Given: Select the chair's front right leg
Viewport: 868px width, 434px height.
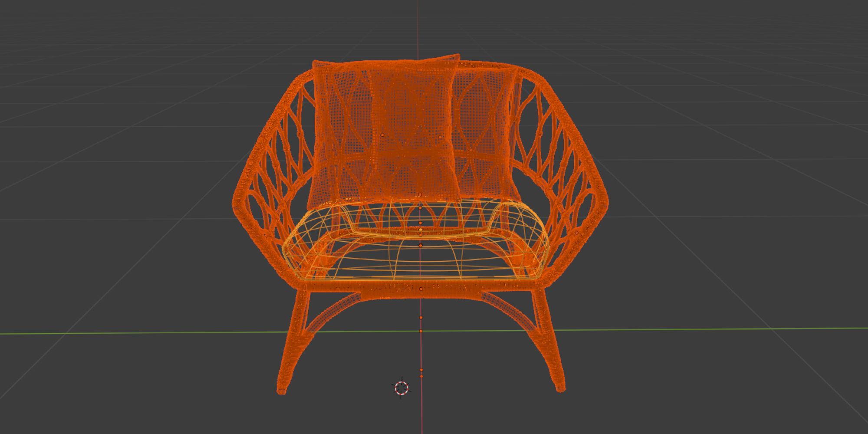Looking at the screenshot, I should point(549,341).
